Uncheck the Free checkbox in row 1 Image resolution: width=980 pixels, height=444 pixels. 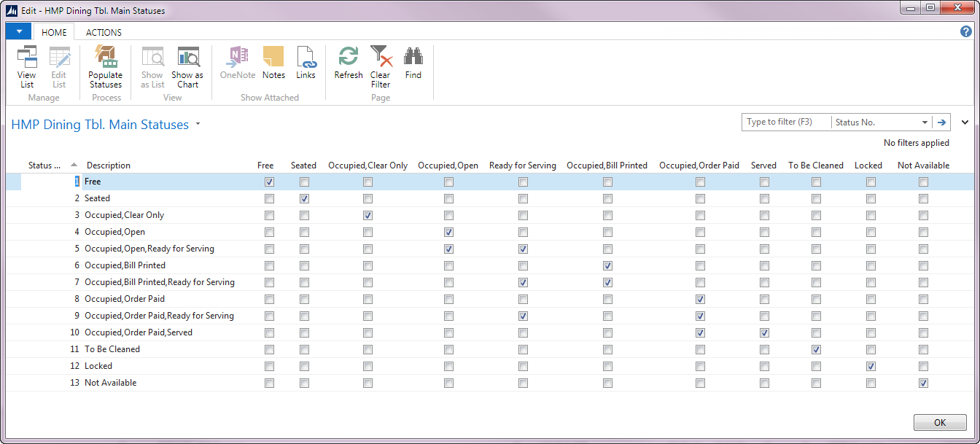pos(270,182)
